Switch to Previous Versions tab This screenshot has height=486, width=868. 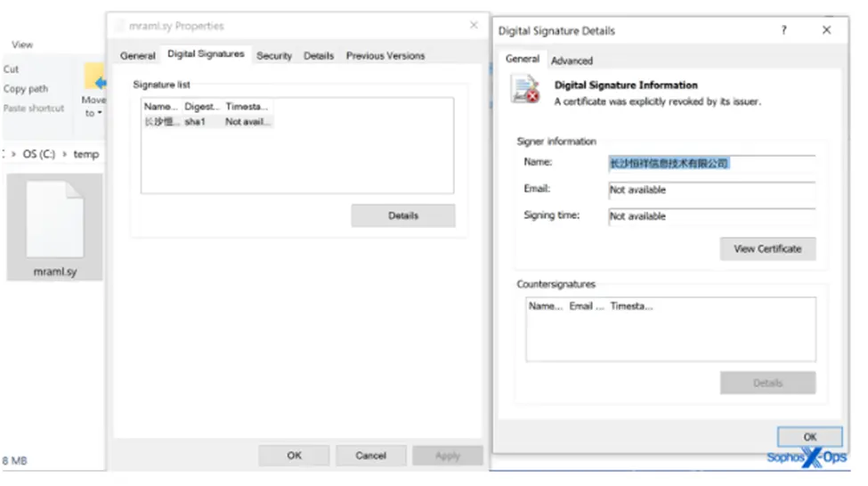[x=385, y=55]
